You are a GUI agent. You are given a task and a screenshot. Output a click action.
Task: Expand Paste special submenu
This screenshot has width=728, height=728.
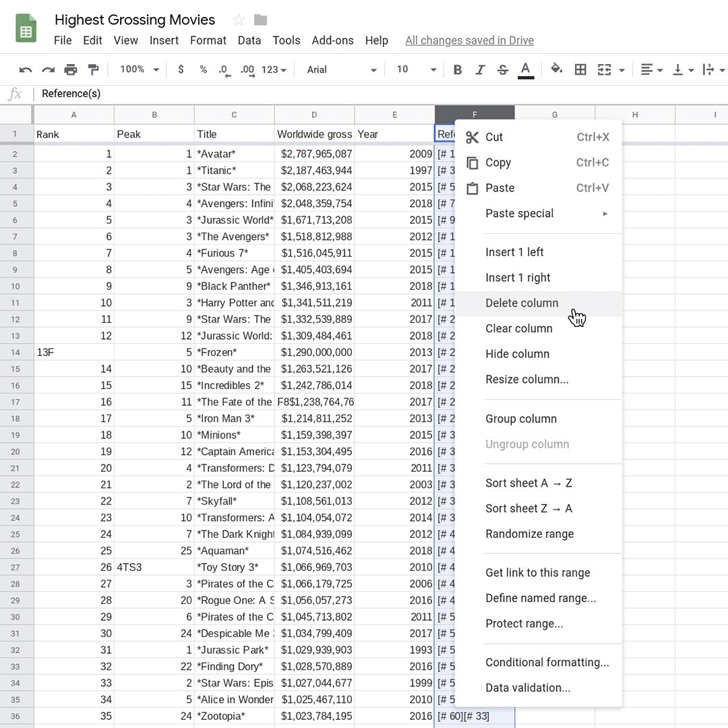click(x=538, y=214)
